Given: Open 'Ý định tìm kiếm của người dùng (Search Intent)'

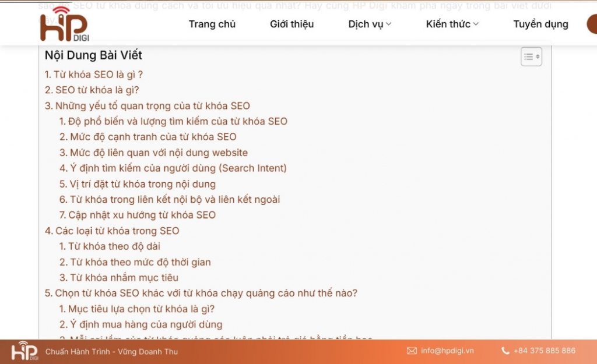Looking at the screenshot, I should point(173,168).
